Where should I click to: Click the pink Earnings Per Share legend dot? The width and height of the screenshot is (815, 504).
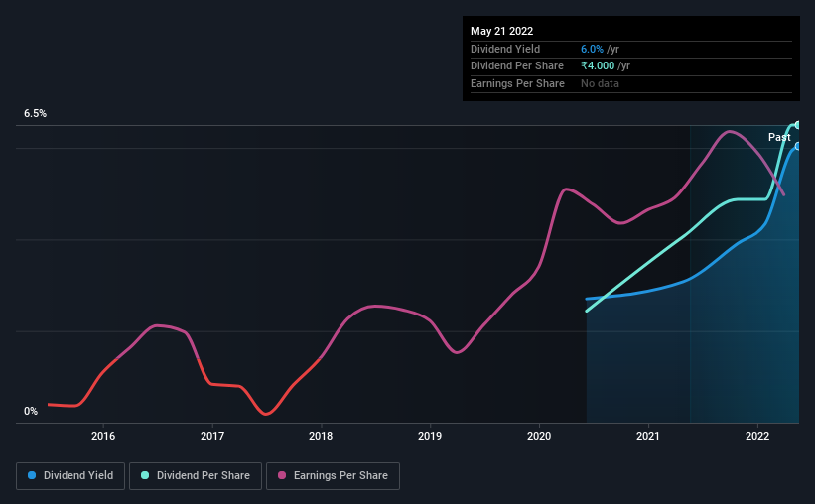[282, 475]
